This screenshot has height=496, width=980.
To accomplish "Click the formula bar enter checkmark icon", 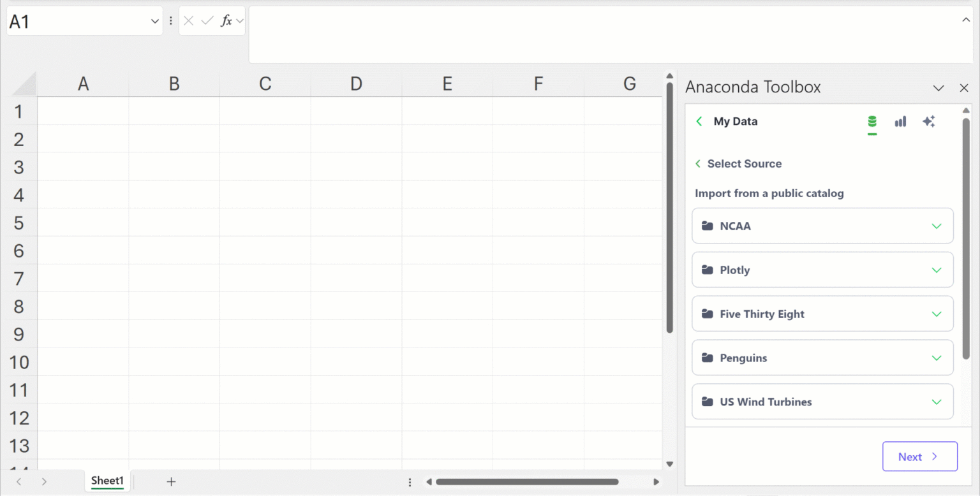I will point(207,21).
